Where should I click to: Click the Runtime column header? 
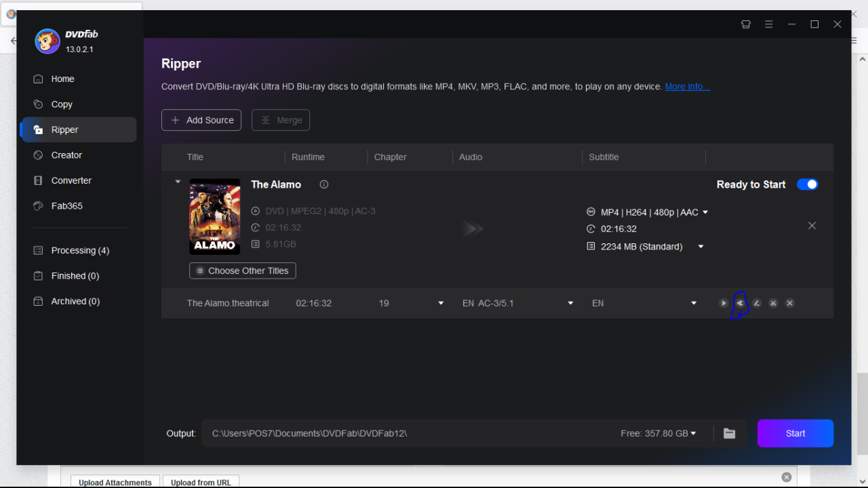(x=308, y=157)
